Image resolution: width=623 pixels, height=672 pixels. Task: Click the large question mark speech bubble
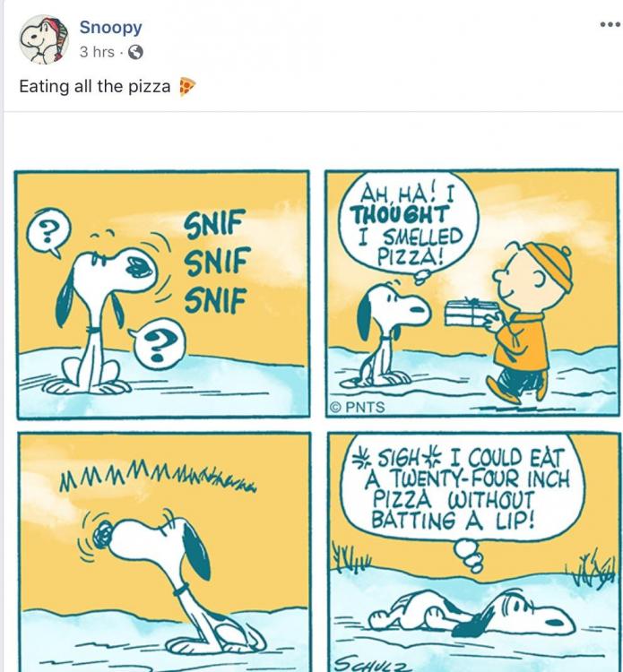tap(158, 344)
